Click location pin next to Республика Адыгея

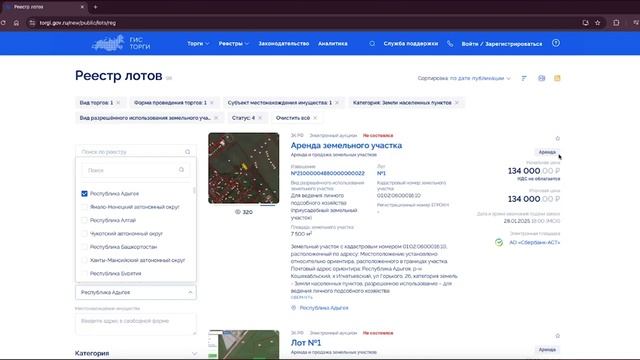293,308
